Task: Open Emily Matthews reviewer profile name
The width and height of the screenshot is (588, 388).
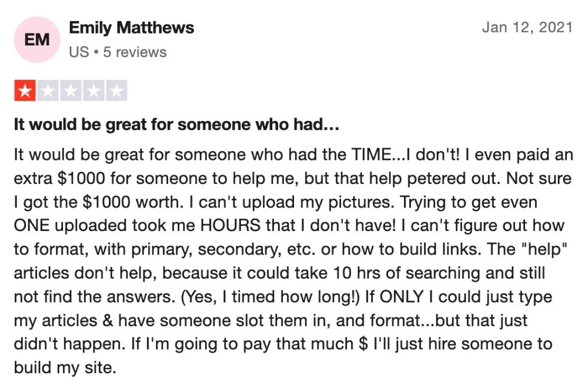Action: click(x=131, y=28)
